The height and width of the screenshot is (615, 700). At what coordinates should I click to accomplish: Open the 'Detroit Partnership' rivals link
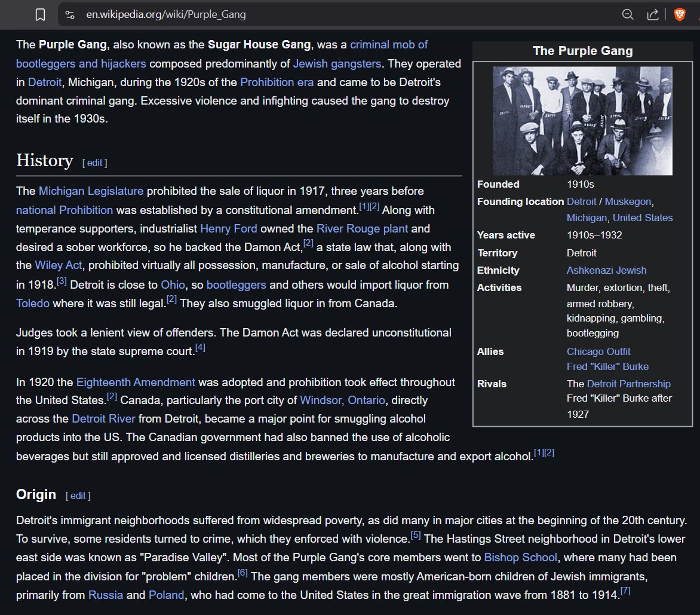[x=628, y=384]
